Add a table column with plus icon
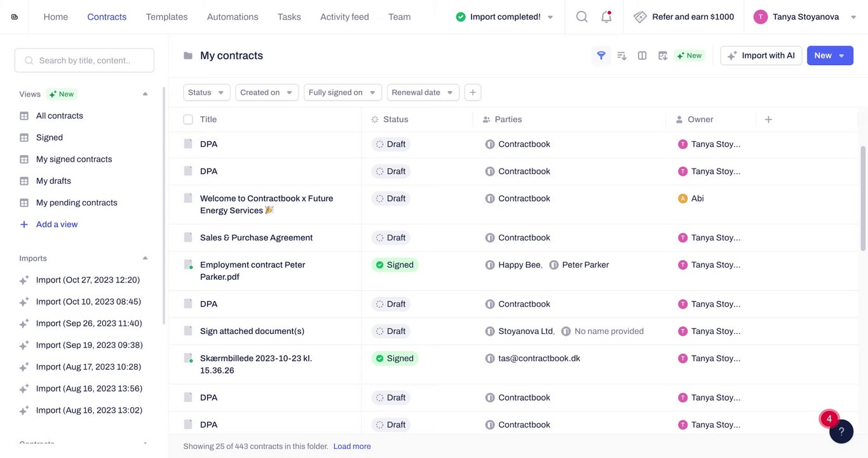Viewport: 868px width, 458px height. point(768,120)
